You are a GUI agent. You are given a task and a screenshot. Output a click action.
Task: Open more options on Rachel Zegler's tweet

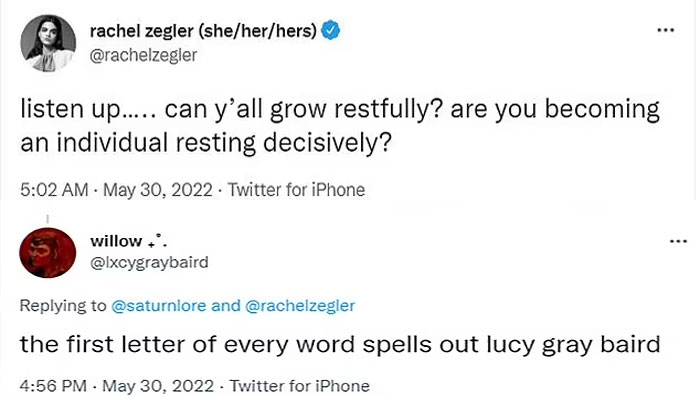point(664,30)
